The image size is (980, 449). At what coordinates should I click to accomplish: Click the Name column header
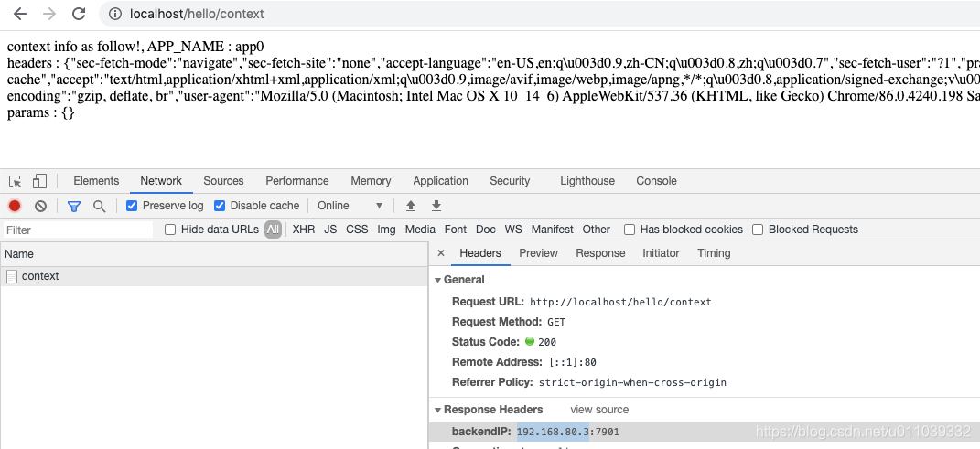(214, 254)
